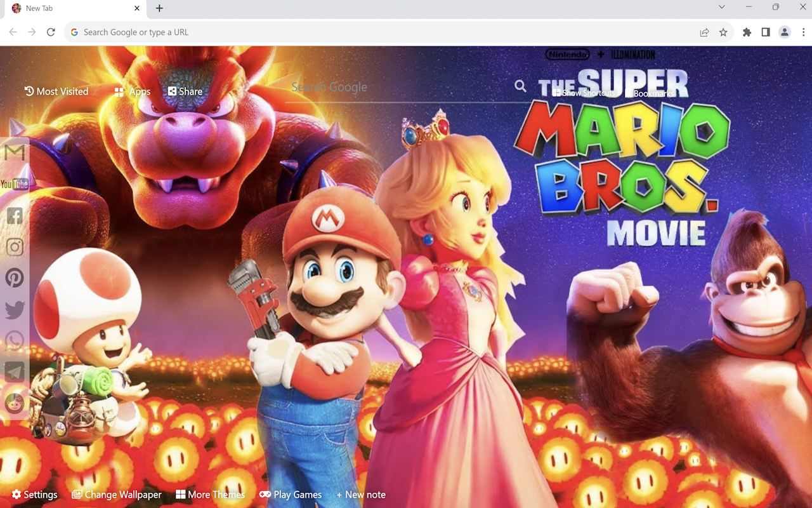Launch WhatsApp from the sidebar
Viewport: 812px width, 508px height.
[14, 341]
